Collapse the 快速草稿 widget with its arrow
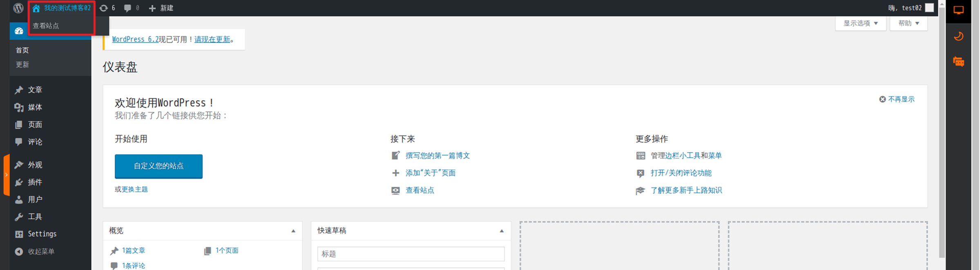 coord(502,231)
